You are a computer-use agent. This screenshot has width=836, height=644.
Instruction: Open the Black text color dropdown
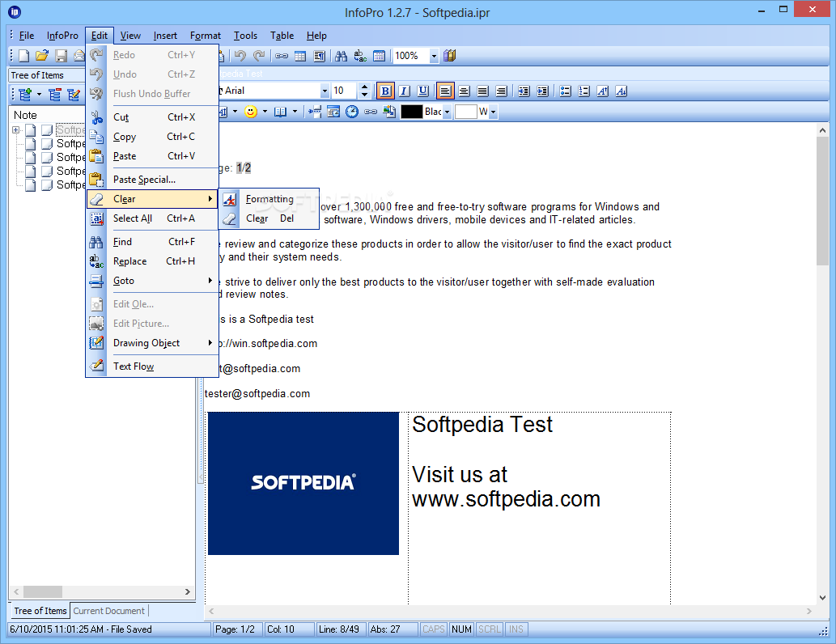(x=447, y=112)
